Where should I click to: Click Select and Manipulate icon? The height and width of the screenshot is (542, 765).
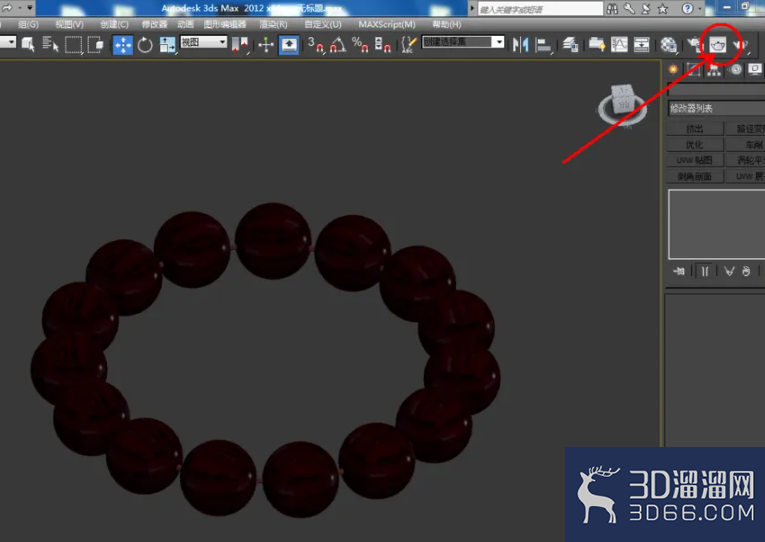[x=266, y=45]
